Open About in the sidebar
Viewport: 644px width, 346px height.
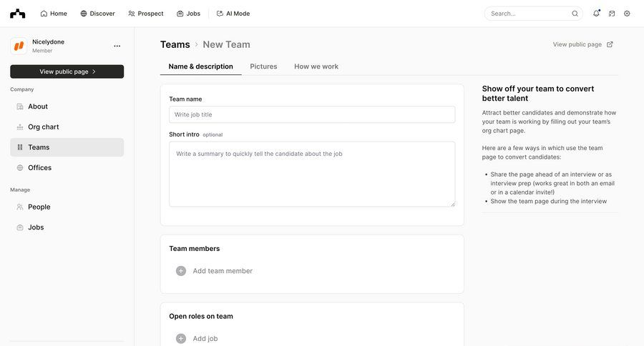pos(67,107)
